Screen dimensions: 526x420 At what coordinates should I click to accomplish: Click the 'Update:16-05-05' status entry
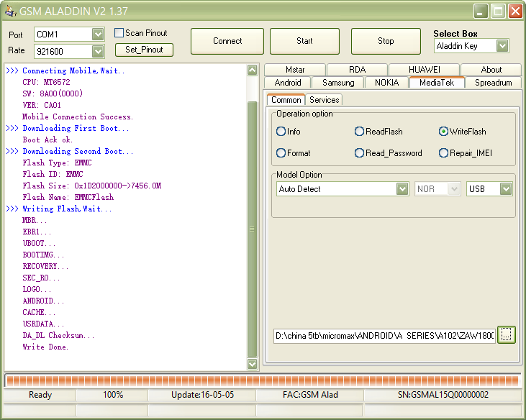[202, 395]
